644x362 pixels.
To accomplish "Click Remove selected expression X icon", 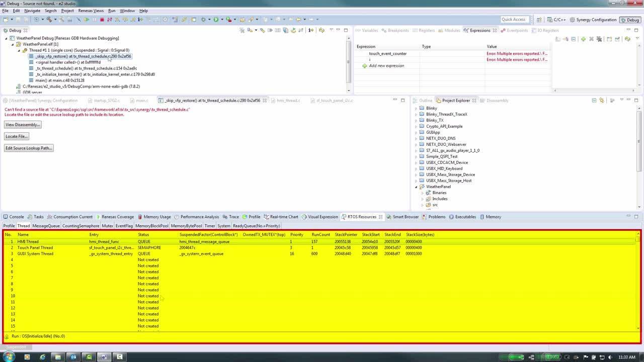I will click(x=591, y=39).
